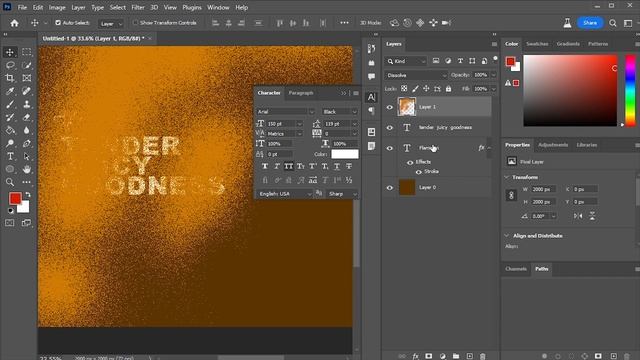Open the Libraries tab
The width and height of the screenshot is (640, 360).
tap(587, 145)
